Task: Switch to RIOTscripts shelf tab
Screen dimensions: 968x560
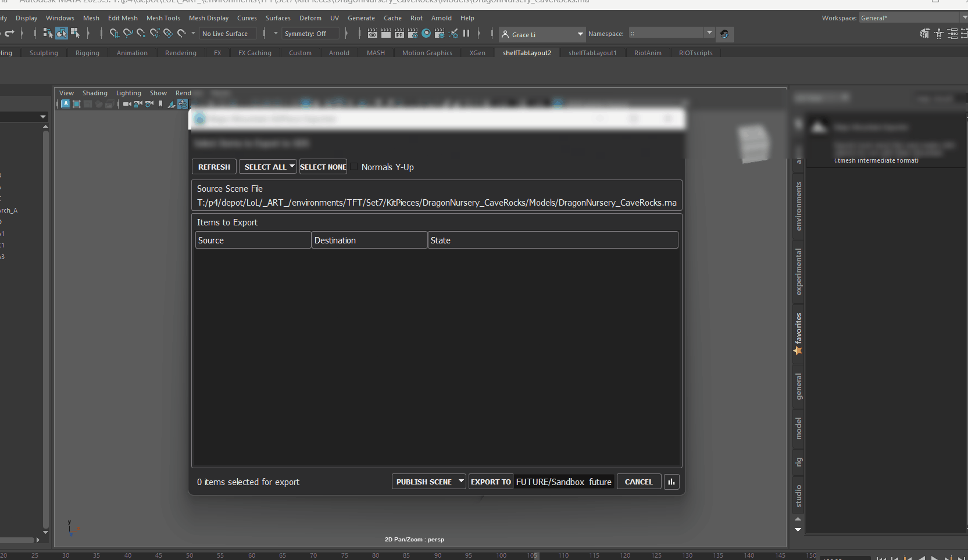Action: [x=695, y=53]
